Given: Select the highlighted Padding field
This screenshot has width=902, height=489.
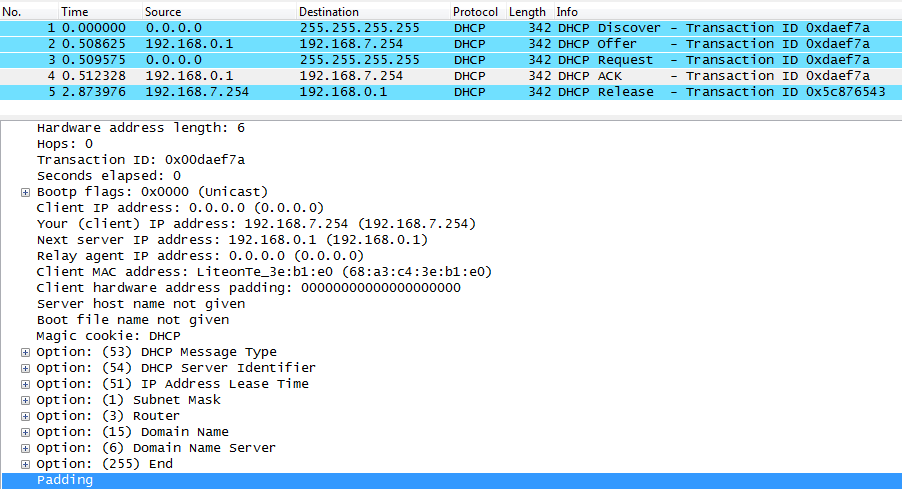Looking at the screenshot, I should click(x=65, y=480).
